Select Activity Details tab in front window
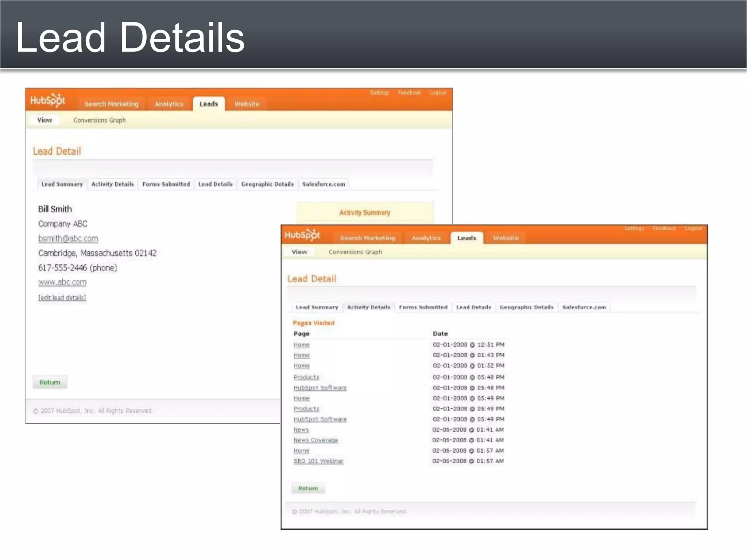This screenshot has width=747, height=560. [368, 307]
